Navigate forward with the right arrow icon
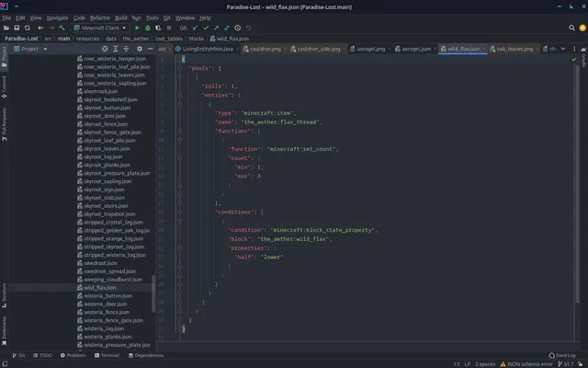The width and height of the screenshot is (588, 368). 51,28
